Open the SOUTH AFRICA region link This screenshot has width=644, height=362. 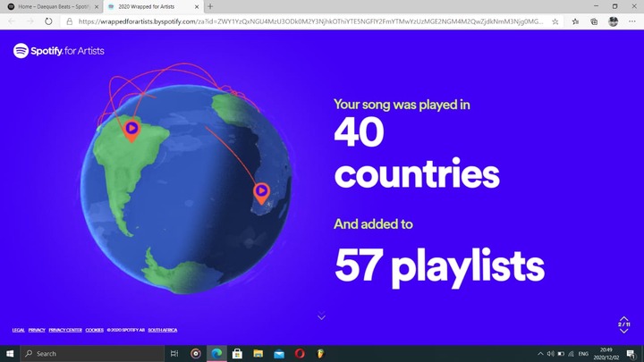point(163,330)
